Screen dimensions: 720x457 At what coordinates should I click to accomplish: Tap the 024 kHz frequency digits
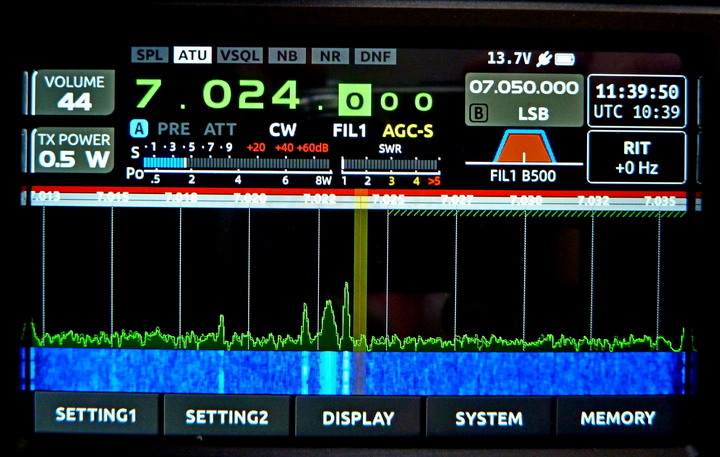point(251,95)
